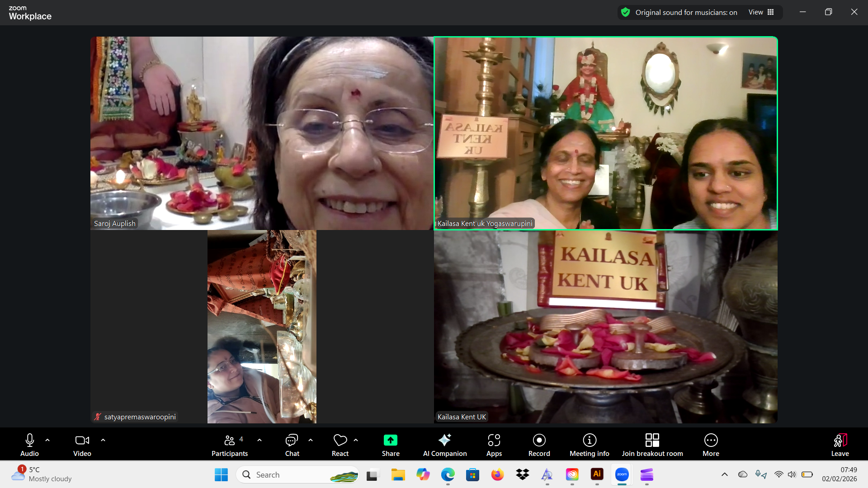Select Saroj Auplish video tile

tap(262, 133)
